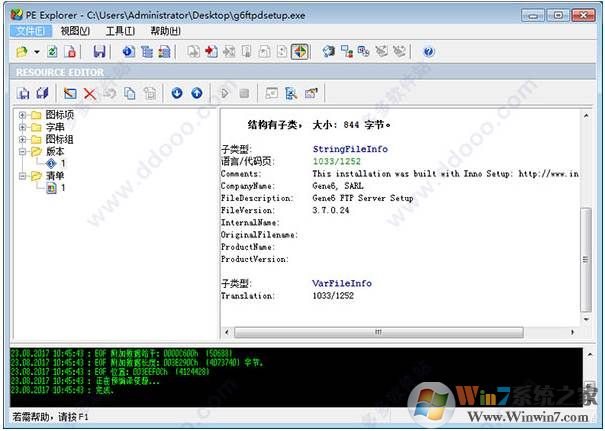The image size is (605, 431).
Task: Select the 清单 folder in tree
Action: coord(55,176)
